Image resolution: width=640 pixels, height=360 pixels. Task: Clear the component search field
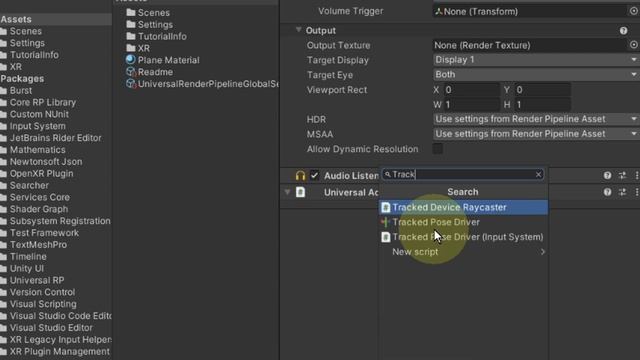pos(538,175)
